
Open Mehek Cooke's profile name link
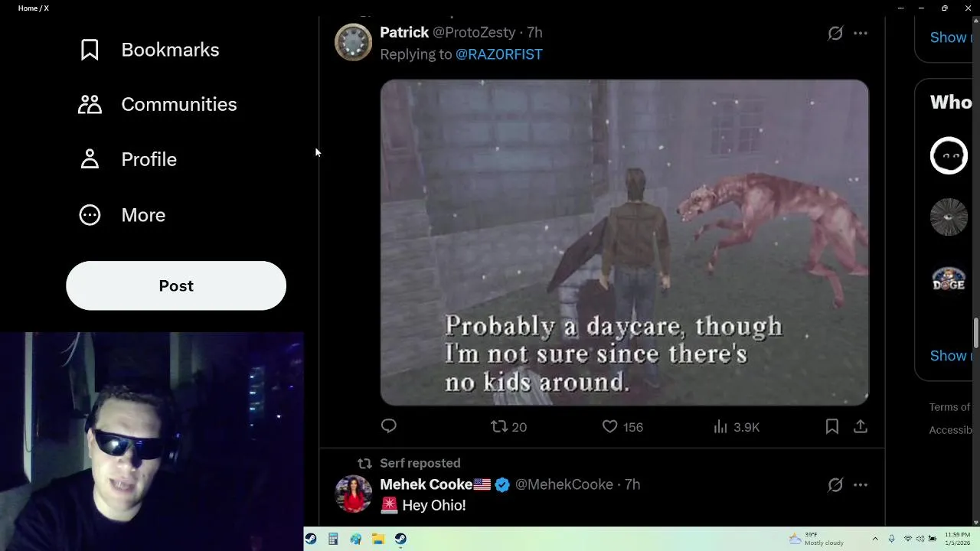[426, 484]
